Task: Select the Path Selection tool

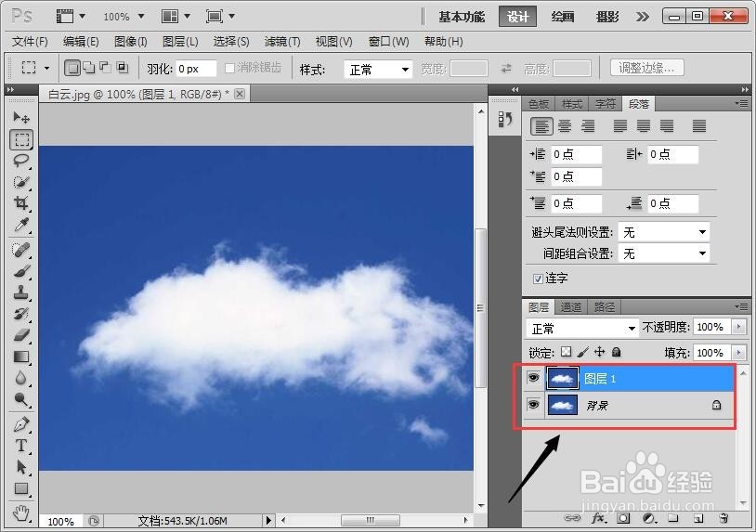Action: (x=21, y=467)
